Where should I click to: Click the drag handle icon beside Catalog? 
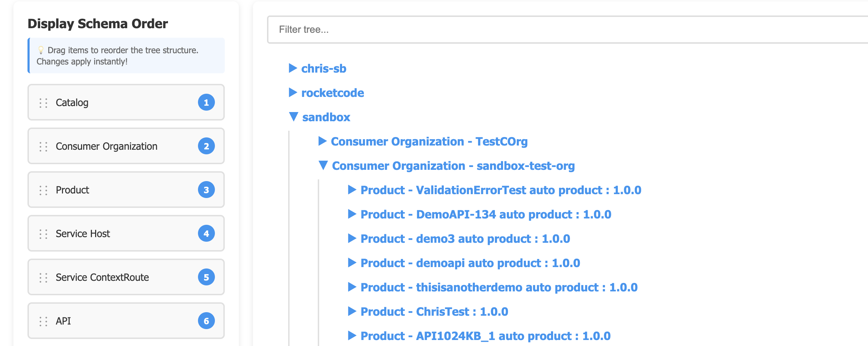click(43, 103)
